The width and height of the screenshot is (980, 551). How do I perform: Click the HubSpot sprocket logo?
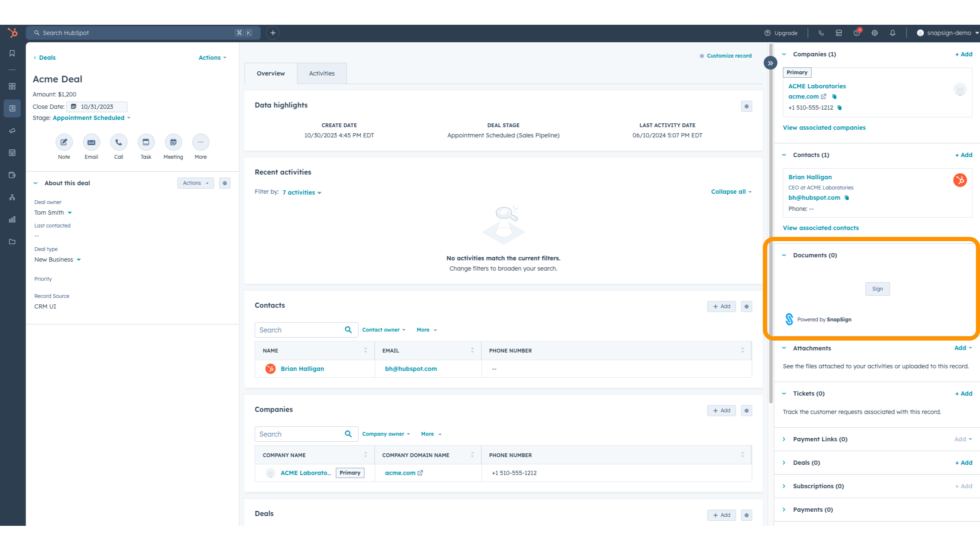point(12,32)
